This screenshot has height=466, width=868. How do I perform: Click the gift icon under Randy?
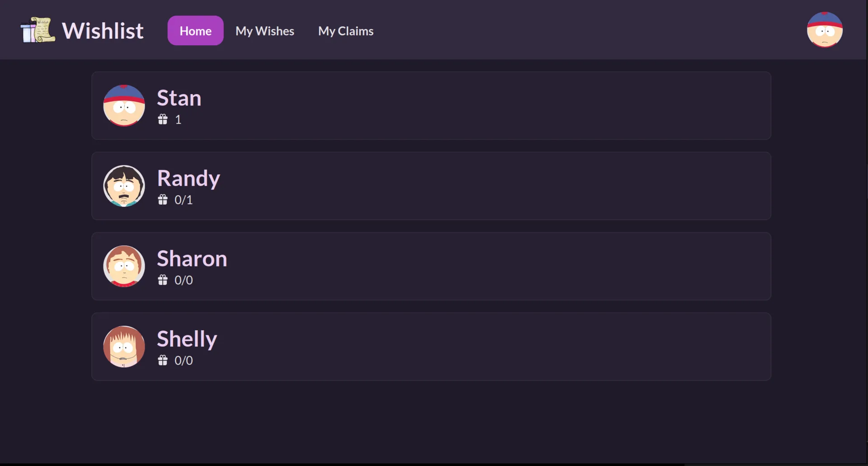pos(163,200)
